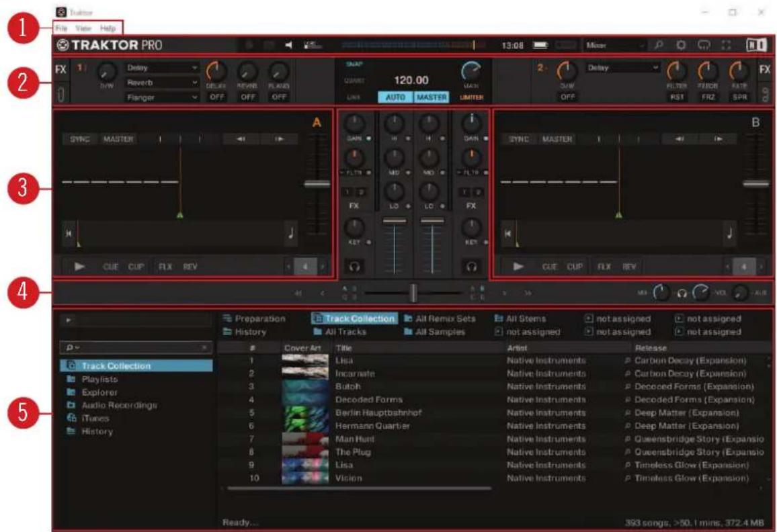Toggle AUTO master clock mode
The width and height of the screenshot is (777, 532).
(x=395, y=97)
